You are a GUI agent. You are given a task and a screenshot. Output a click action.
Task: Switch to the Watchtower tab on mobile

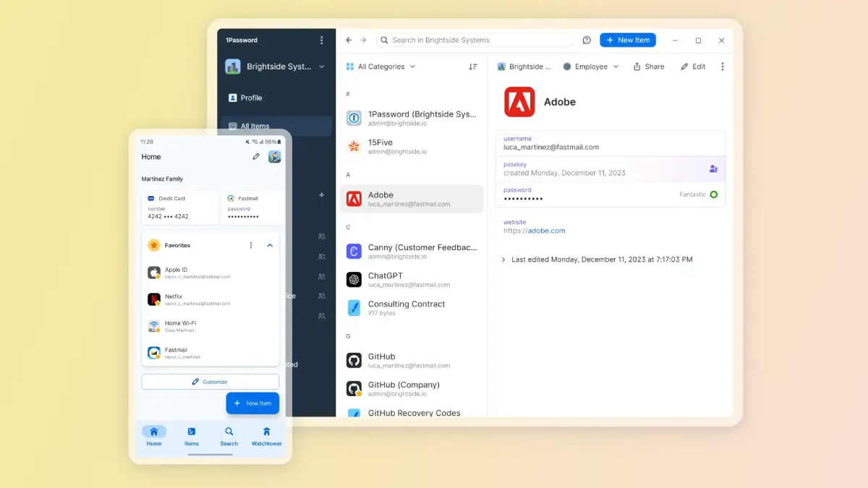pyautogui.click(x=266, y=437)
